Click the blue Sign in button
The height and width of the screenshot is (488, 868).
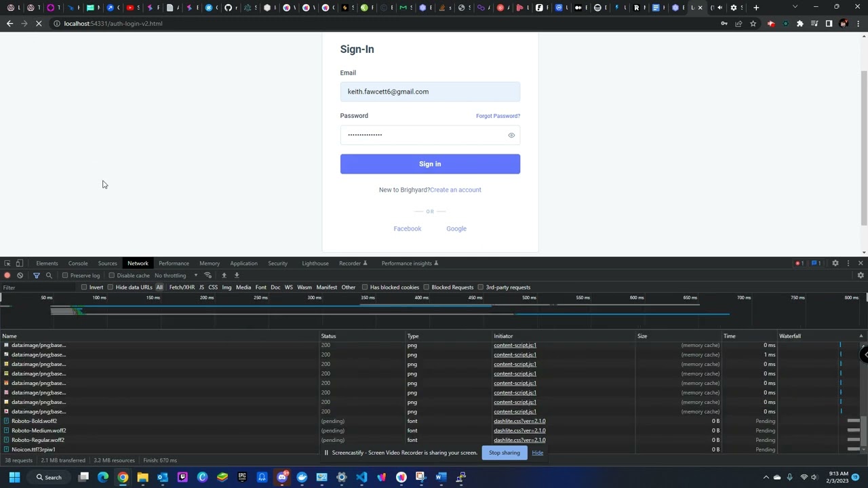click(430, 164)
